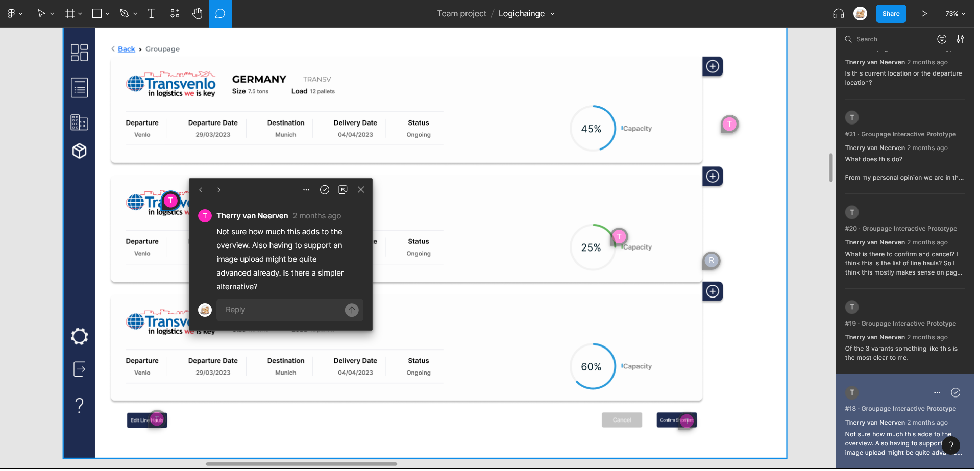Open more options in comment popup
Image resolution: width=980 pixels, height=471 pixels.
point(306,190)
